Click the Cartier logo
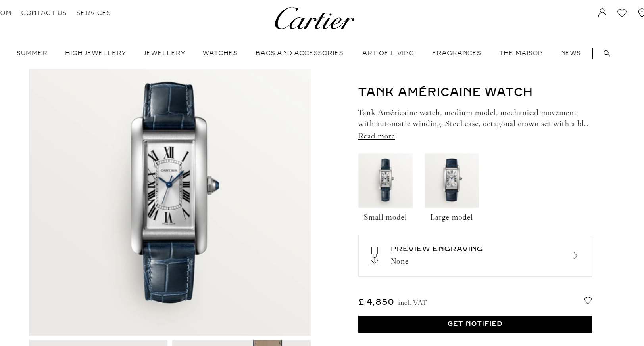Viewport: 644px width, 346px height. tap(314, 18)
